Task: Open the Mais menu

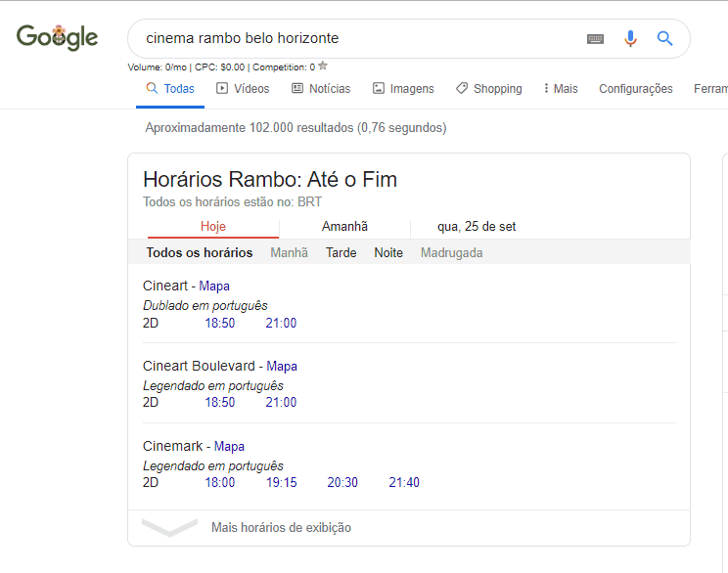Action: [561, 89]
